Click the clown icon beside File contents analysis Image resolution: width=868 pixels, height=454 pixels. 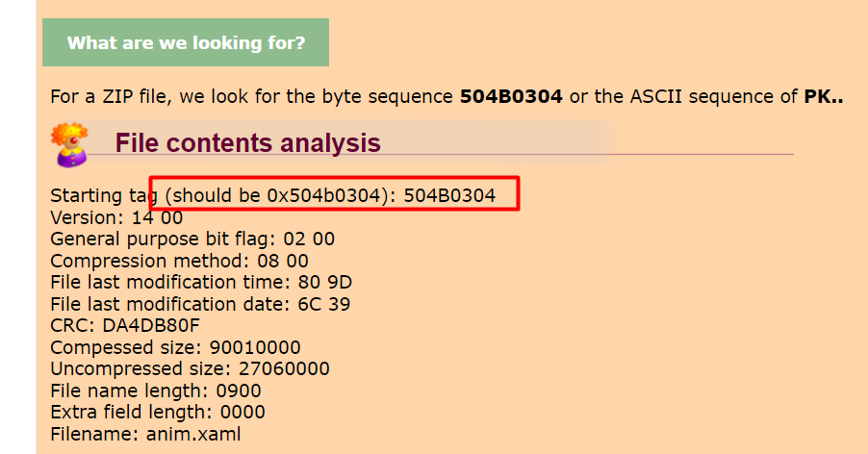(69, 145)
